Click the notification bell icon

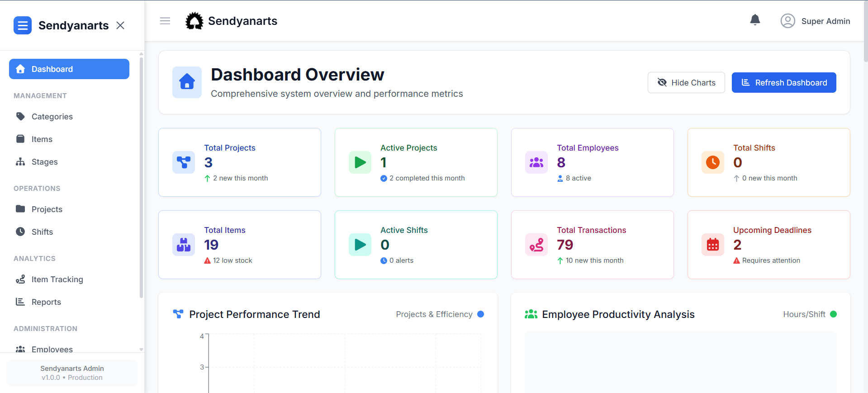(x=755, y=20)
